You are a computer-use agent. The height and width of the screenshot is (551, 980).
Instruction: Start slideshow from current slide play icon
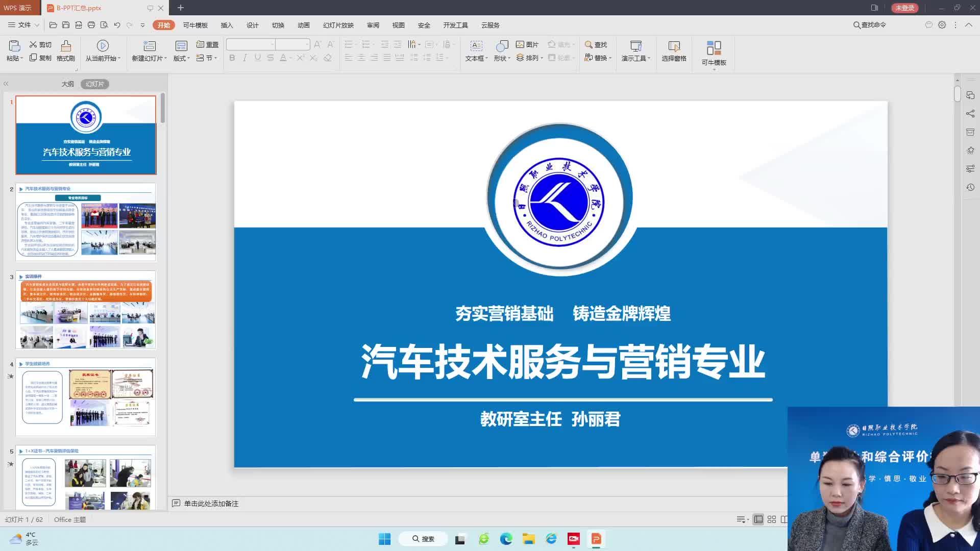pyautogui.click(x=103, y=46)
